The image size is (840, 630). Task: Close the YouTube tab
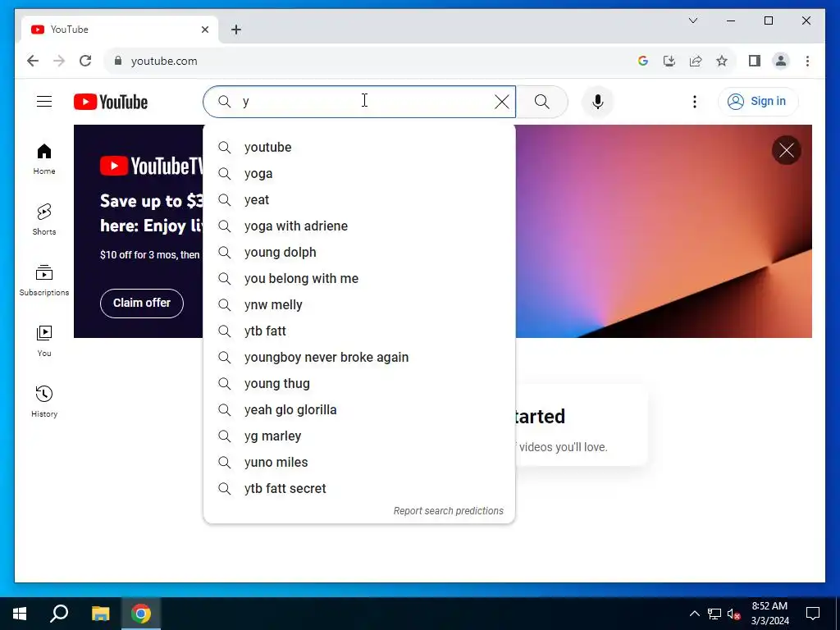click(204, 30)
